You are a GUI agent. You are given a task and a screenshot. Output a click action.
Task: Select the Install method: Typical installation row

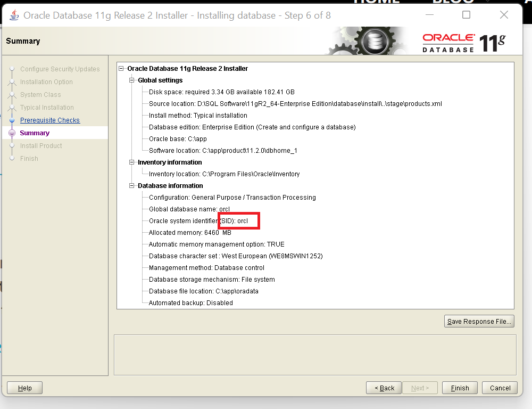(198, 116)
